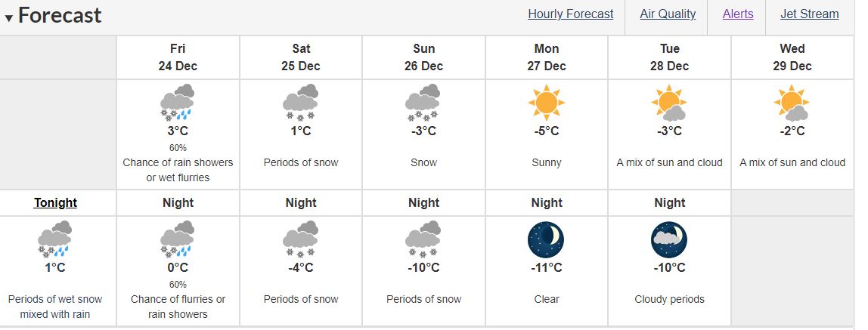
Task: Click Tonight's wet snow and rain icon
Action: click(x=55, y=239)
